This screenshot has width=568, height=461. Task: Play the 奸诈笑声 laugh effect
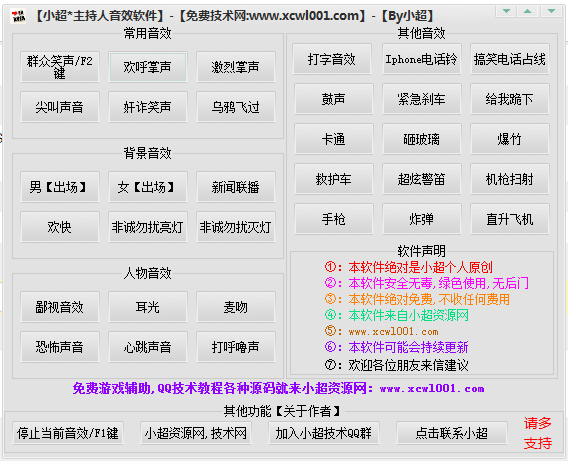148,107
